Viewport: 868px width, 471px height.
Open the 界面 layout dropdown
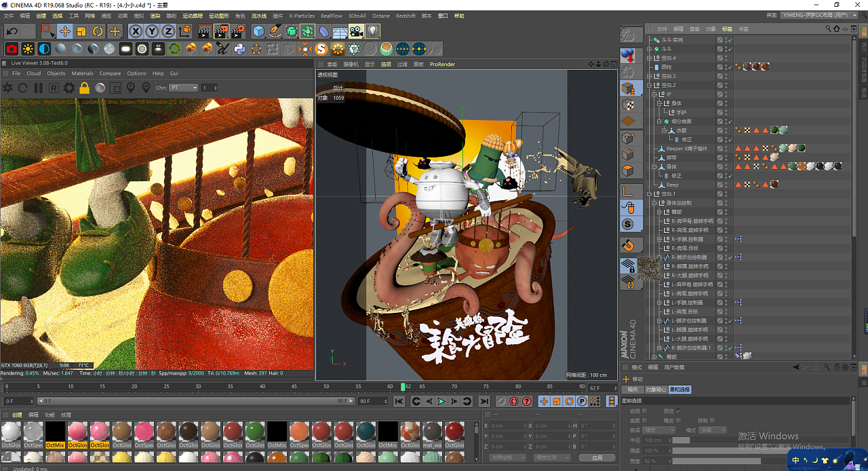(x=821, y=15)
